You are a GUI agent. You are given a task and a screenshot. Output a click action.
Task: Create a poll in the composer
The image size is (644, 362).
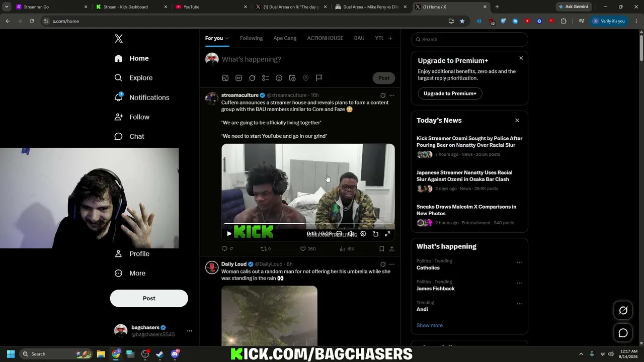tap(265, 78)
